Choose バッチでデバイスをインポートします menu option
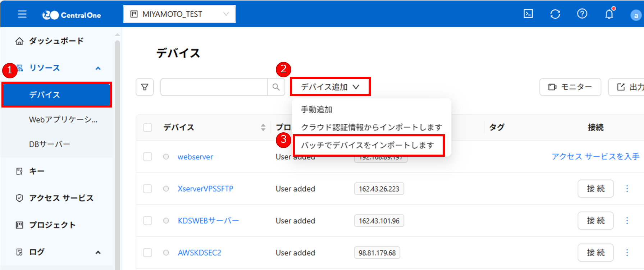 coord(368,145)
